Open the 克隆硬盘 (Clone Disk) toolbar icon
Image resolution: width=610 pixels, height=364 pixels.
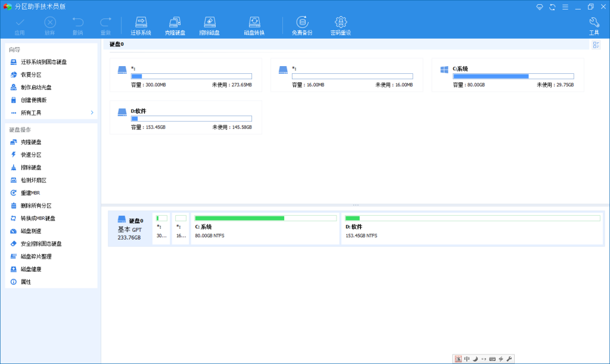(x=175, y=24)
